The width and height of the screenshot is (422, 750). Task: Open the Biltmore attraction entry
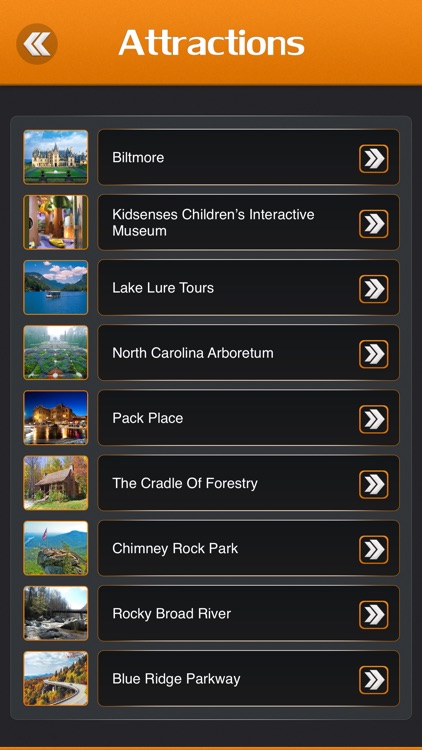tap(248, 157)
